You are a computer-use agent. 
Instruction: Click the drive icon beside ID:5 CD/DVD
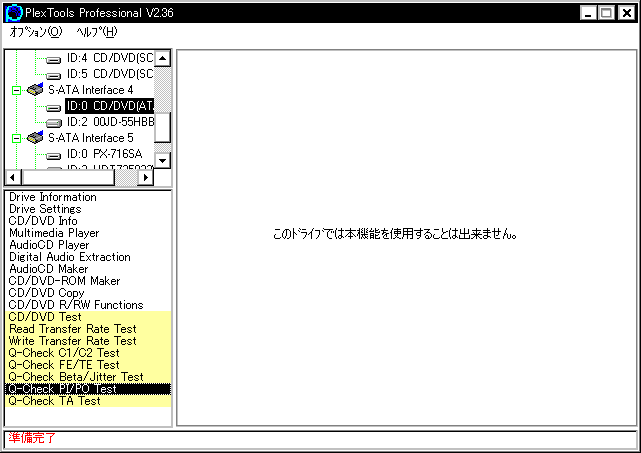pyautogui.click(x=54, y=76)
